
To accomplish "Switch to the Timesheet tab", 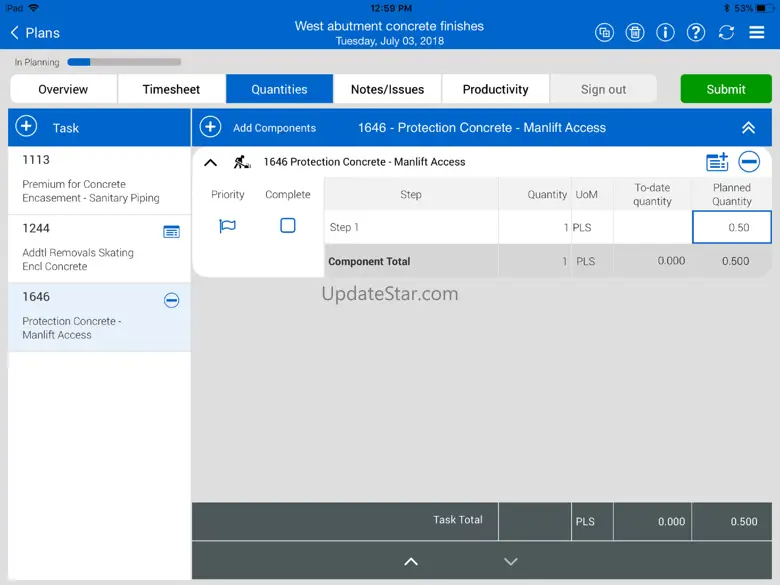I will [171, 89].
